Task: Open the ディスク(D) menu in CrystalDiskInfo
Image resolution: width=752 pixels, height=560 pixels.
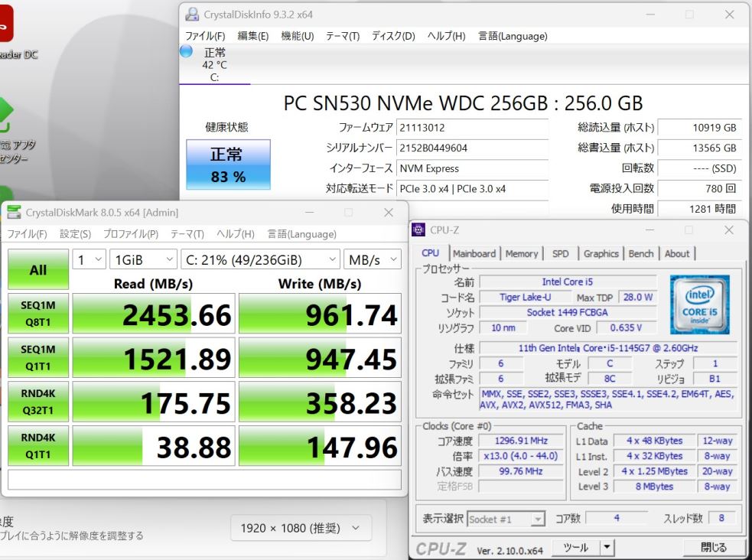Action: coord(393,36)
